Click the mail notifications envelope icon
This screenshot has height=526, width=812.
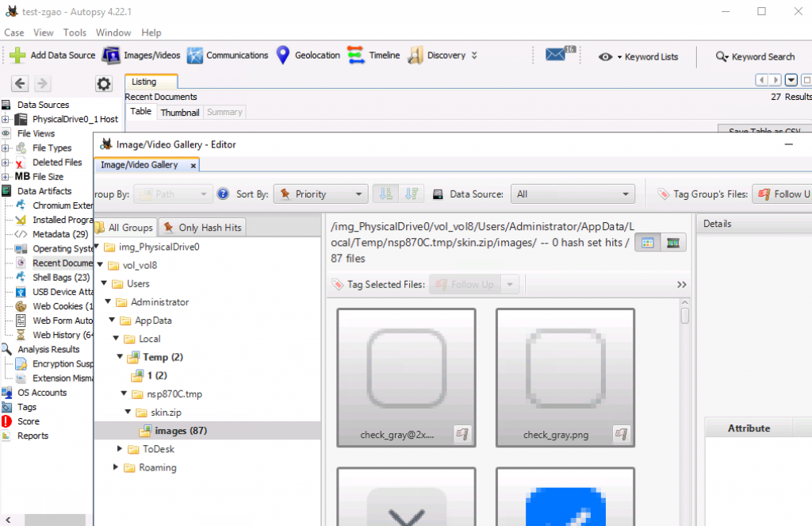(x=560, y=56)
